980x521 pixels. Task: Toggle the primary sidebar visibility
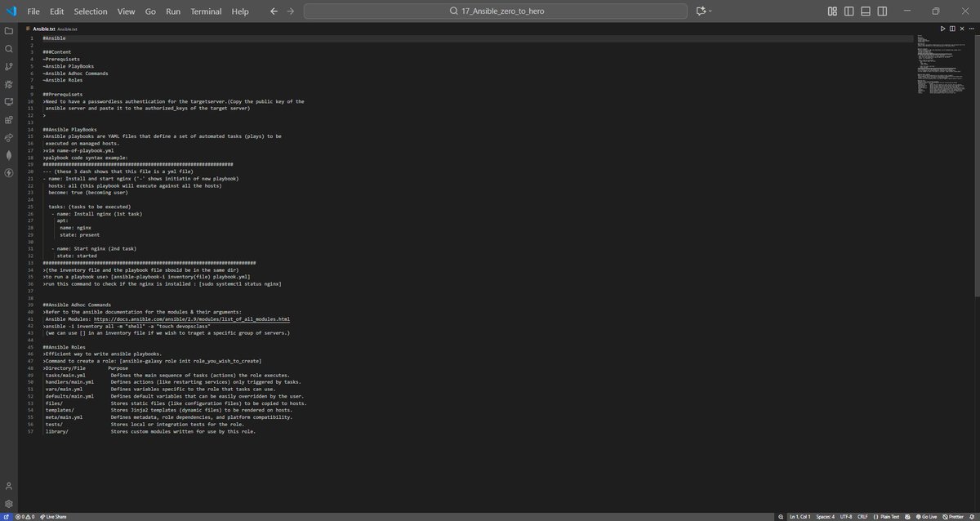[849, 11]
